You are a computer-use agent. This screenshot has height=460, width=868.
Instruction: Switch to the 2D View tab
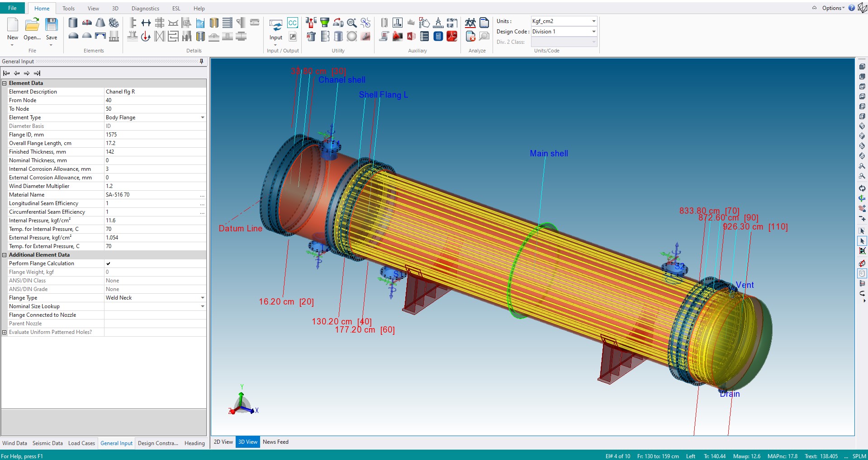pyautogui.click(x=223, y=442)
